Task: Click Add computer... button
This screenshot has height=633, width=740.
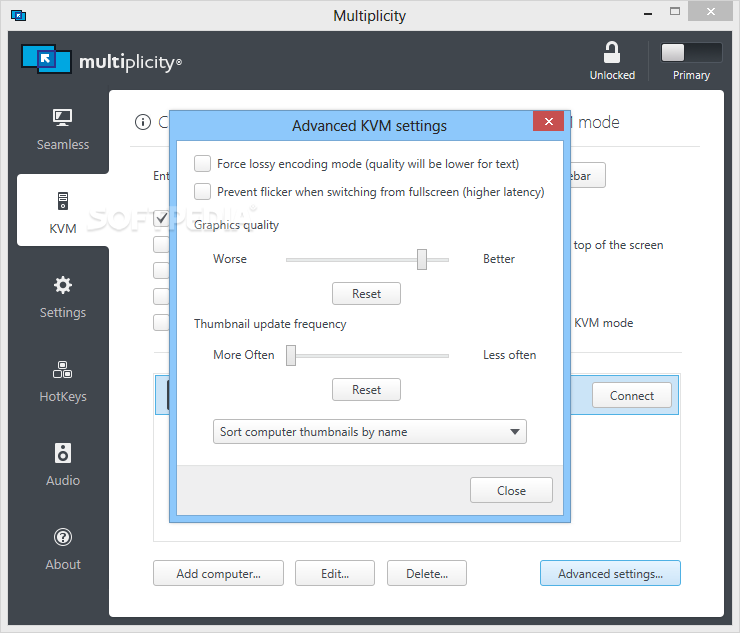Action: 218,573
